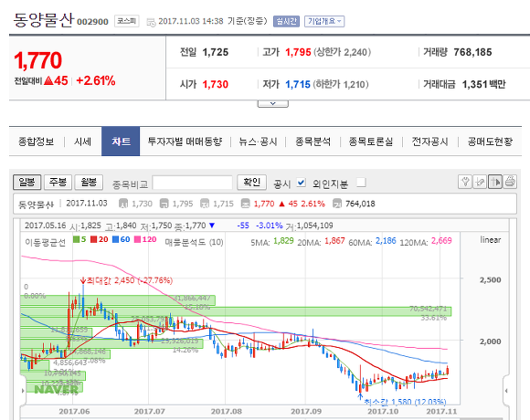Click the 최대값 2,450 marker

pos(127,280)
